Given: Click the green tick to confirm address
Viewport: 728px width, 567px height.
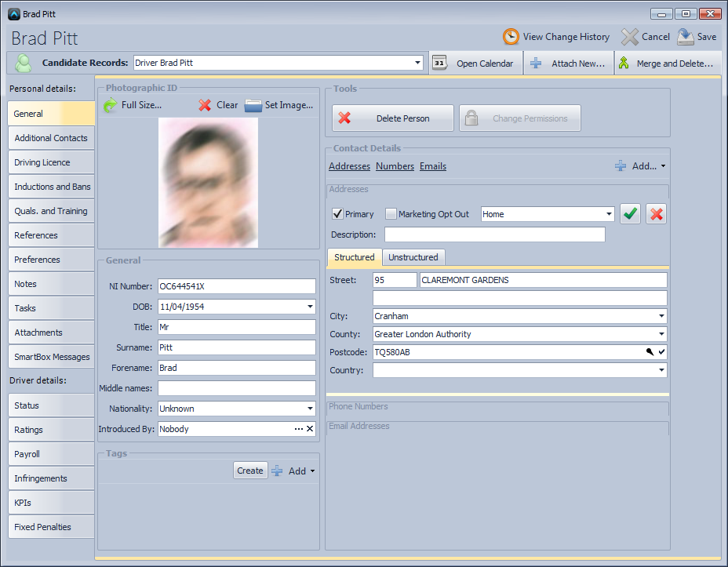Looking at the screenshot, I should (630, 214).
